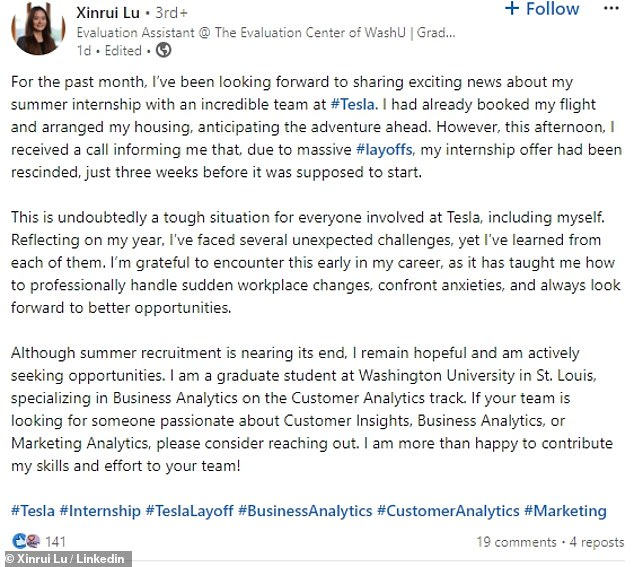Viewport: 634px width, 567px height.
Task: Click the Evaluation Assistant headline text
Action: point(266,32)
